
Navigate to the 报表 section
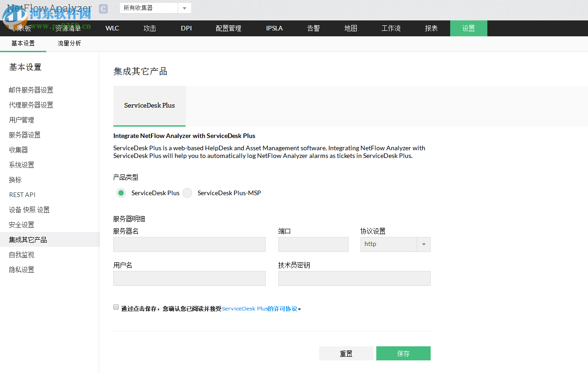click(431, 28)
